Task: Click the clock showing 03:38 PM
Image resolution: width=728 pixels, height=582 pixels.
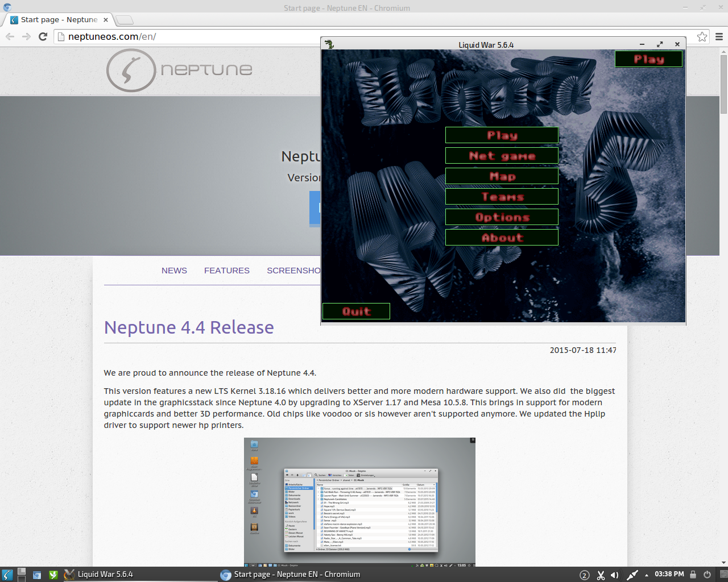Action: coord(669,575)
